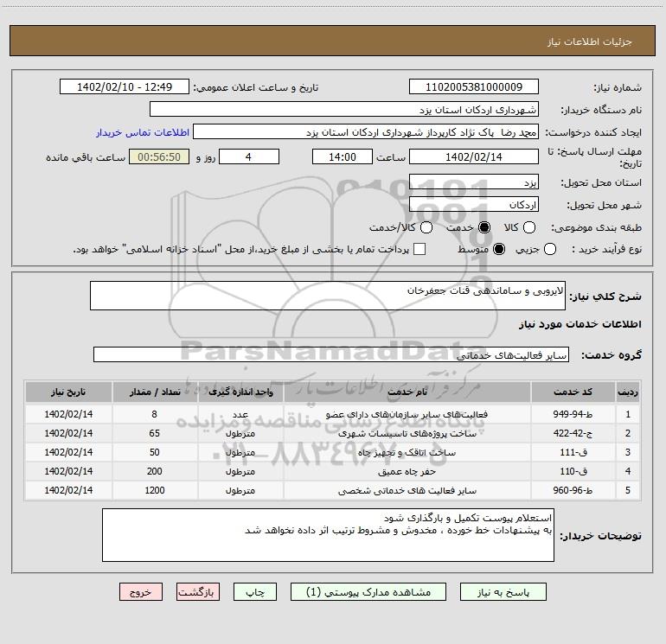Screen dimensions: 666x644
Task: Click requester field محمد رضا پاک نژاد
Action: click(366, 131)
